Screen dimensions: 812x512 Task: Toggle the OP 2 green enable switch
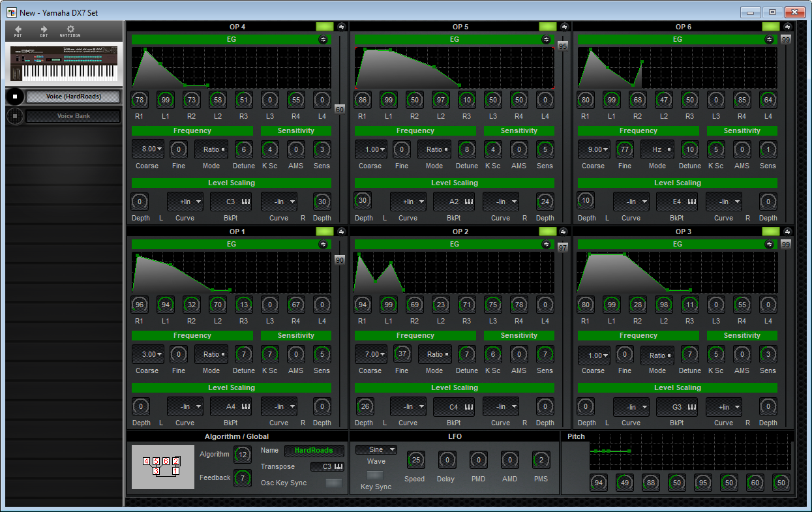coord(548,232)
